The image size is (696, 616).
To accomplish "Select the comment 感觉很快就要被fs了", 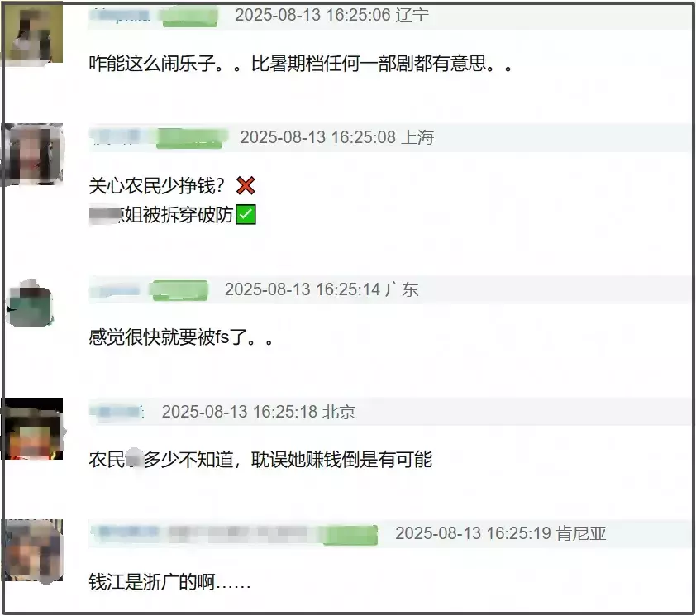I will tap(181, 337).
